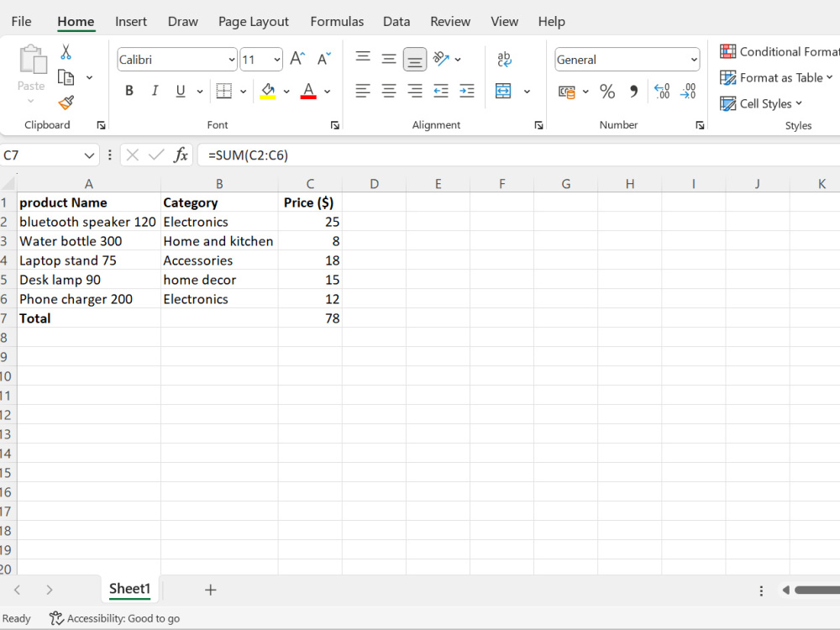The image size is (840, 630).
Task: Expand the Paste options arrow
Action: click(31, 102)
